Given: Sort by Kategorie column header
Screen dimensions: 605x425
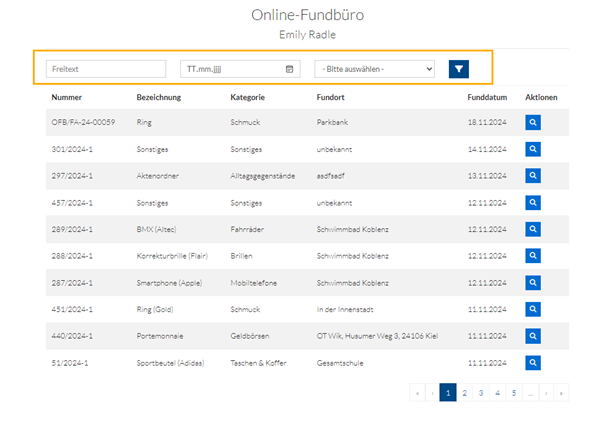Looking at the screenshot, I should (x=247, y=97).
